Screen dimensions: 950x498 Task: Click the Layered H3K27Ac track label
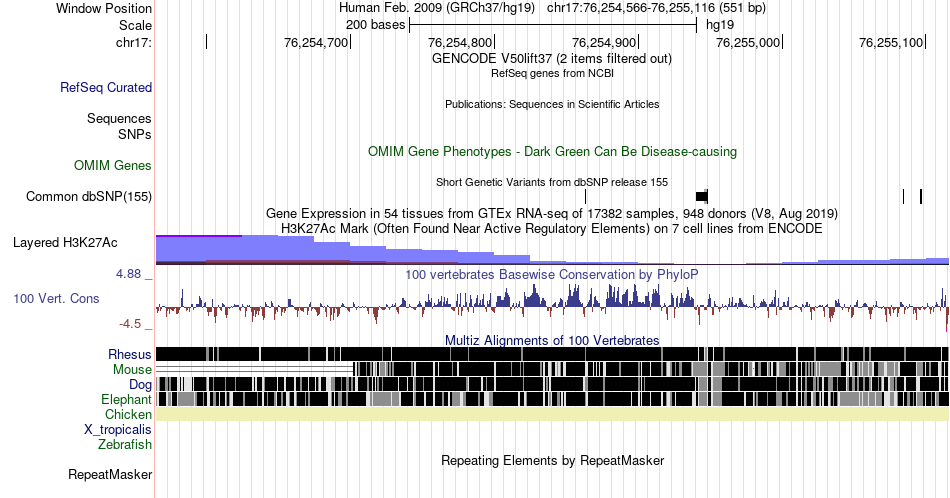[65, 242]
